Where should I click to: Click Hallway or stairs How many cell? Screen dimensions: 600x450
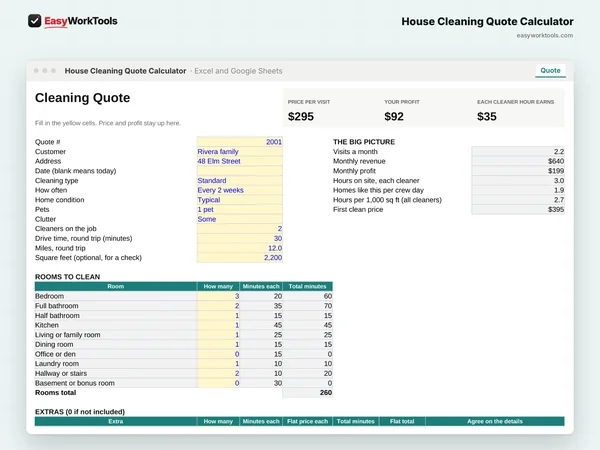tap(218, 373)
